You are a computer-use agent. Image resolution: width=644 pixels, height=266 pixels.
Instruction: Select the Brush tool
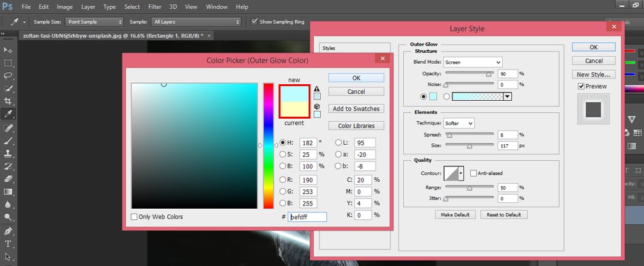click(x=8, y=140)
